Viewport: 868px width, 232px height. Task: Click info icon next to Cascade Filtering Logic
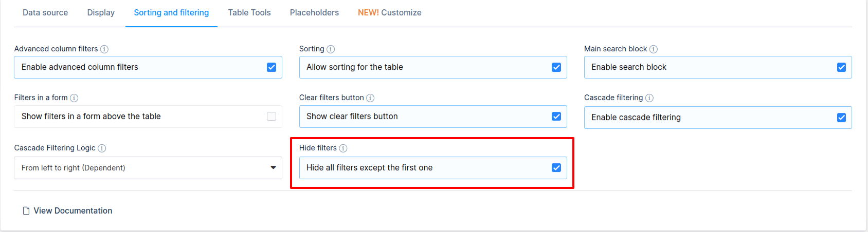[102, 148]
